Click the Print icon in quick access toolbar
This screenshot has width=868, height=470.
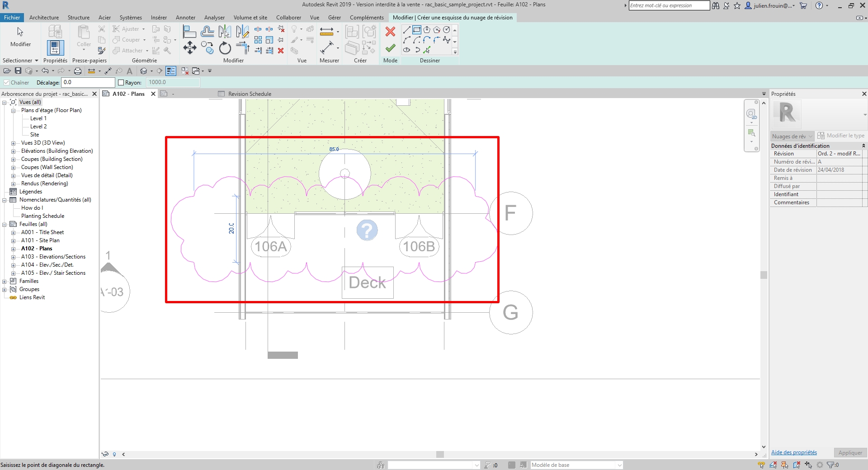(78, 71)
